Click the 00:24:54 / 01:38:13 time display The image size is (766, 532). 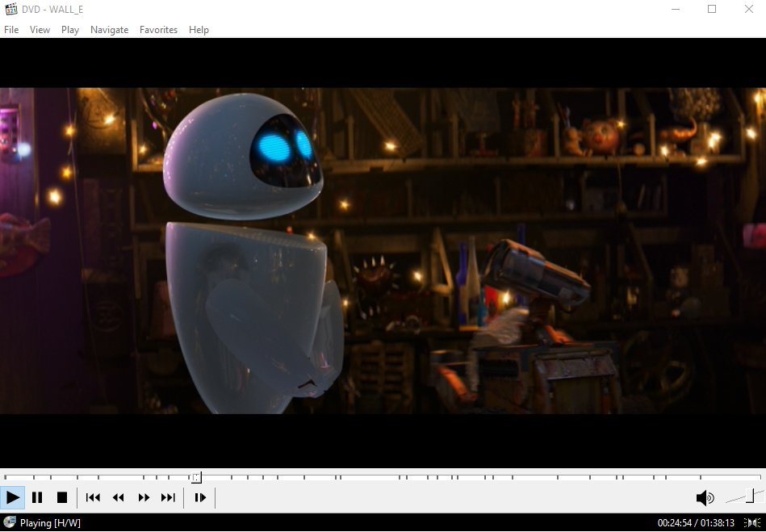[696, 523]
